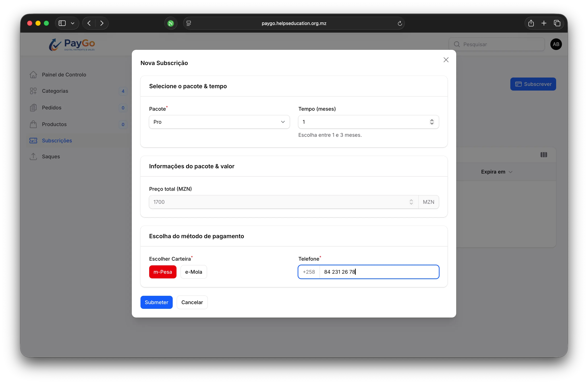588x384 pixels.
Task: Go to Painel de Controlo in sidebar
Action: pyautogui.click(x=64, y=75)
